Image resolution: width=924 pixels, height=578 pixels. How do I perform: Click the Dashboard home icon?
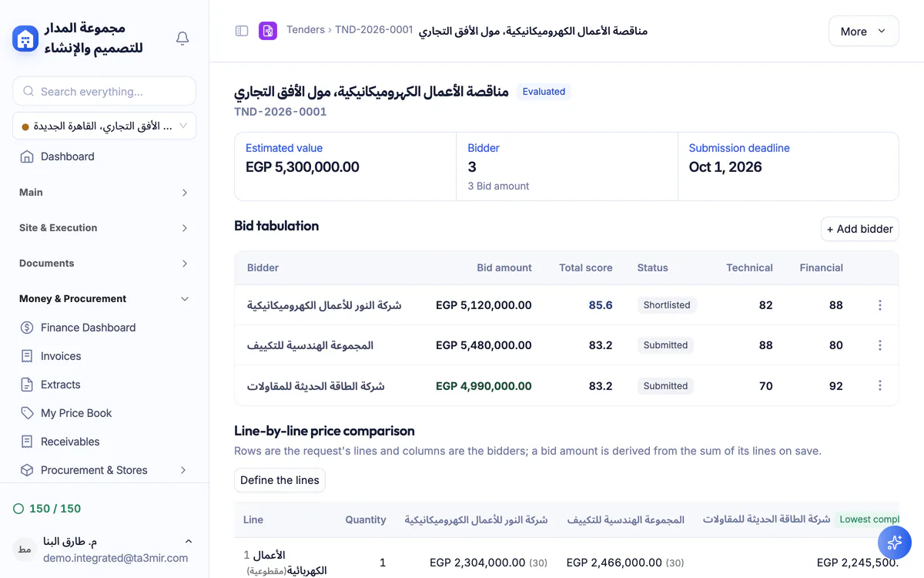(27, 156)
